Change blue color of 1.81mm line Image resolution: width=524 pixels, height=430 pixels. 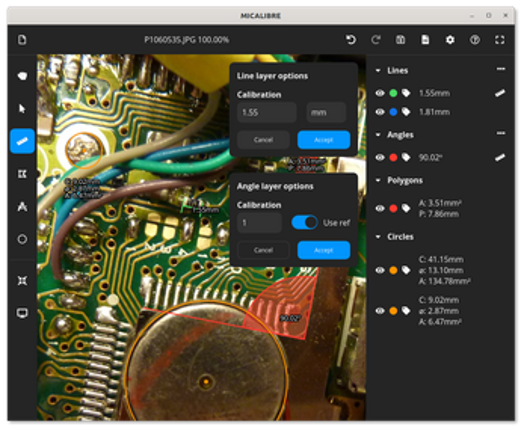pos(393,112)
